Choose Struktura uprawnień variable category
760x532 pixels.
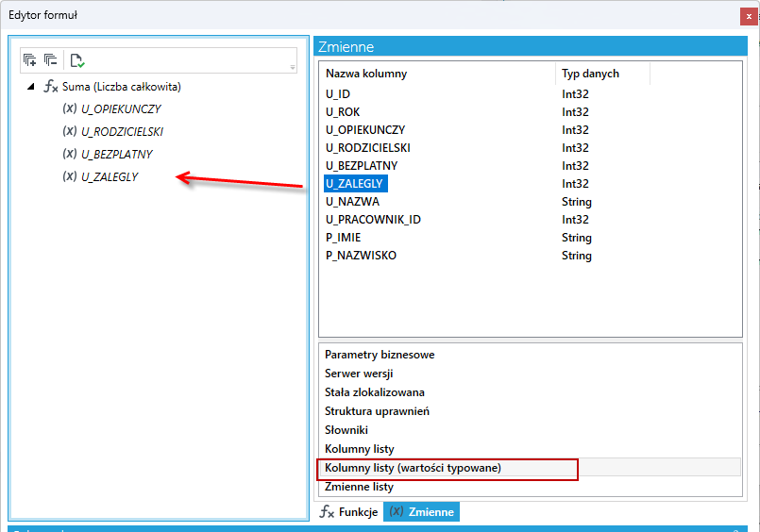pyautogui.click(x=377, y=411)
